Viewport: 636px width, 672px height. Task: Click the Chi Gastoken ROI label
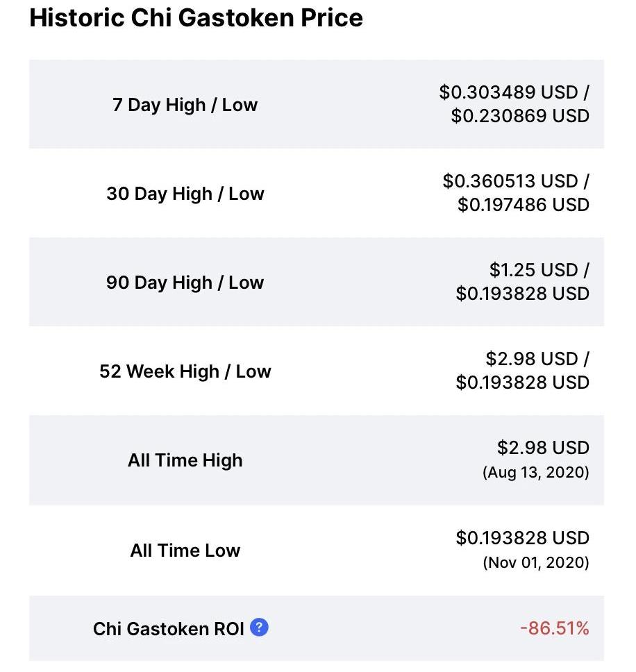pyautogui.click(x=169, y=629)
